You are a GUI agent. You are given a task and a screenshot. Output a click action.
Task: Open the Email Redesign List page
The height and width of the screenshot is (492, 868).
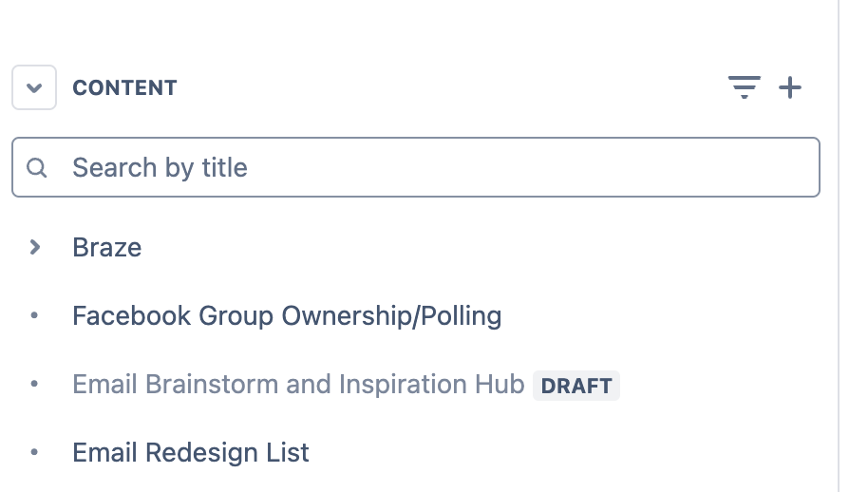click(191, 453)
